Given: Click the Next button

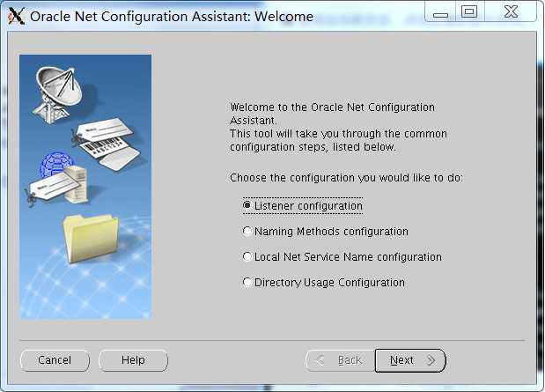Looking at the screenshot, I should click(x=410, y=360).
